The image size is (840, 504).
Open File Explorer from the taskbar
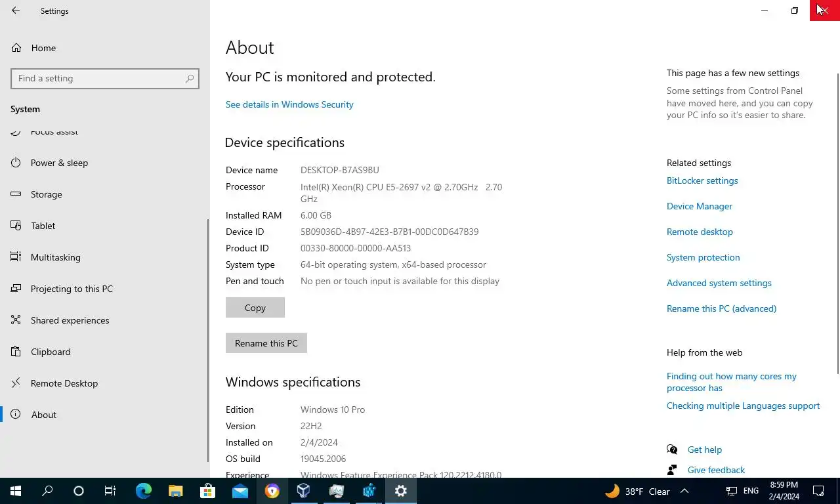175,491
